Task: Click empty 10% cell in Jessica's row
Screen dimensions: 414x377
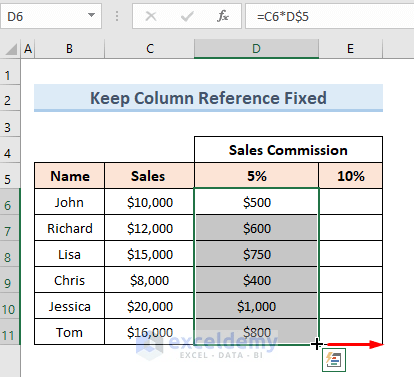Action: pos(351,306)
